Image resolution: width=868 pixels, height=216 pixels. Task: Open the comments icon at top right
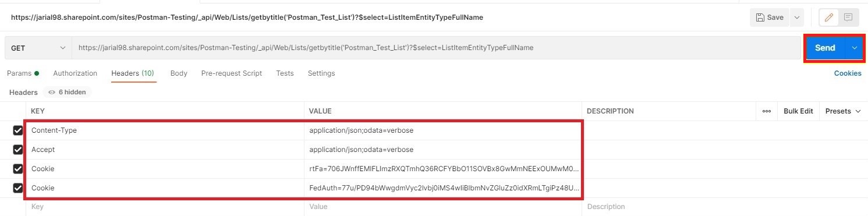[x=848, y=17]
